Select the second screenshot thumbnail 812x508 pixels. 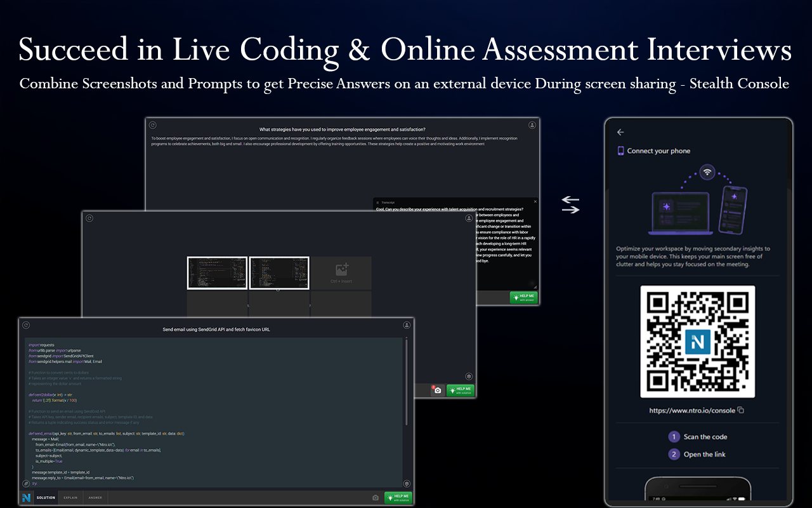(279, 273)
